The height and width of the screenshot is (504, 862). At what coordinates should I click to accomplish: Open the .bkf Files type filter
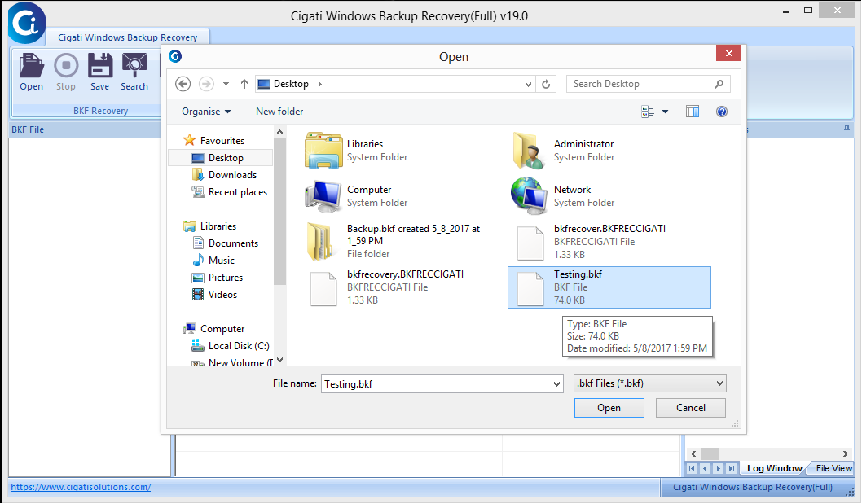[x=650, y=383]
